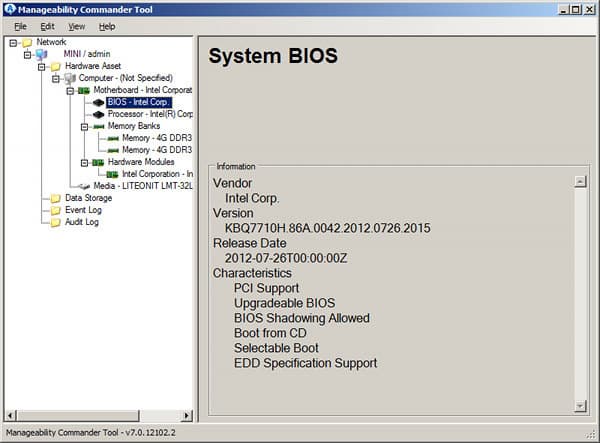The height and width of the screenshot is (443, 600).
Task: Open the Help menu
Action: pos(107,26)
